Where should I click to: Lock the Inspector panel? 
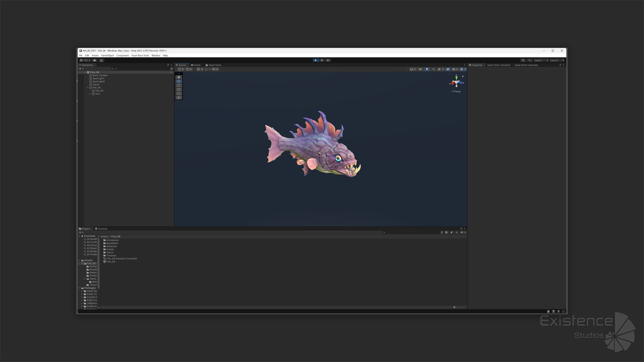pos(560,65)
